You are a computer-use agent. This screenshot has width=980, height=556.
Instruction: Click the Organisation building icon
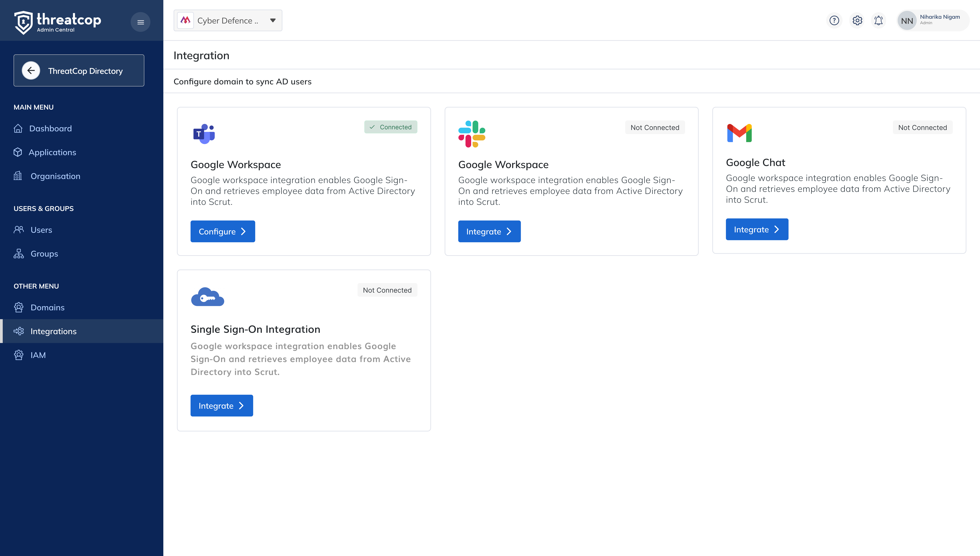click(x=18, y=176)
